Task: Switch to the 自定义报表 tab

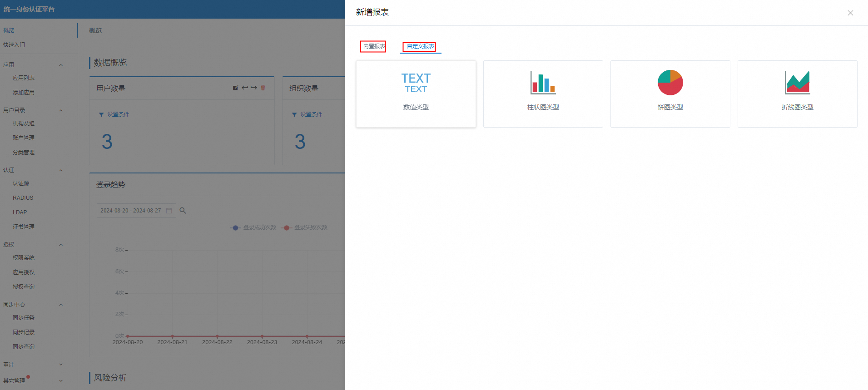Action: pos(420,46)
